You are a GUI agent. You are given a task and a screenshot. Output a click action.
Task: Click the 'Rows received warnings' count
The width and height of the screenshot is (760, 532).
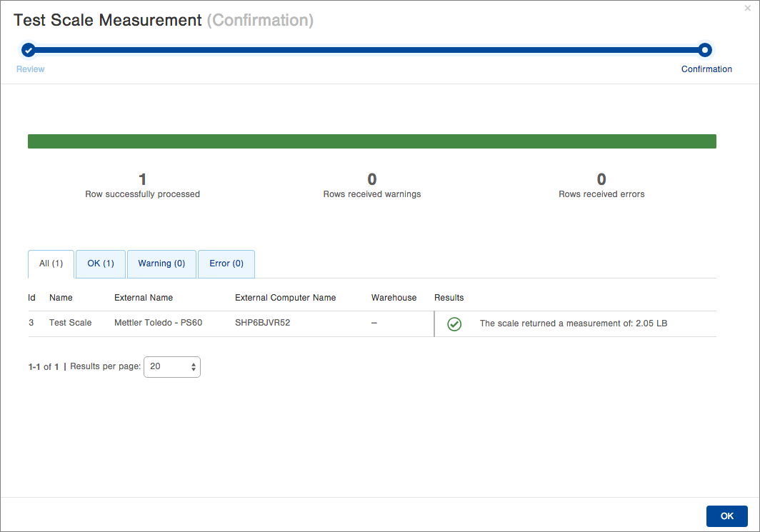pyautogui.click(x=371, y=186)
